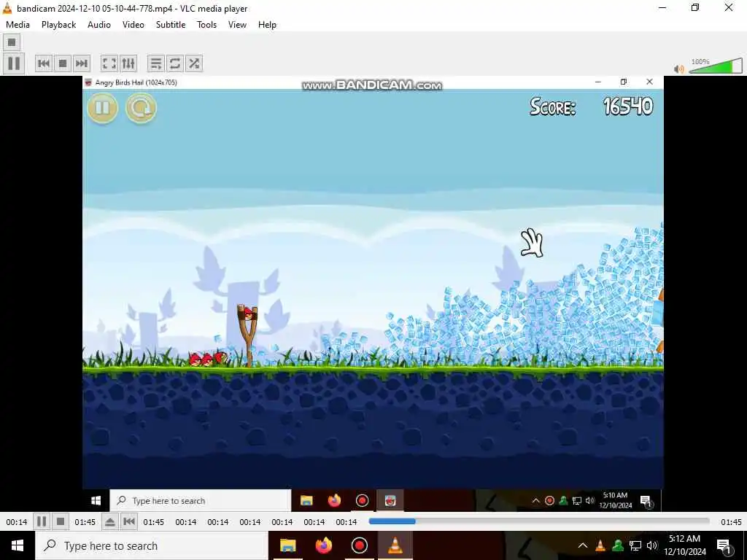Click the red bird on the slingshot
Screen dimensions: 747x560
248,312
